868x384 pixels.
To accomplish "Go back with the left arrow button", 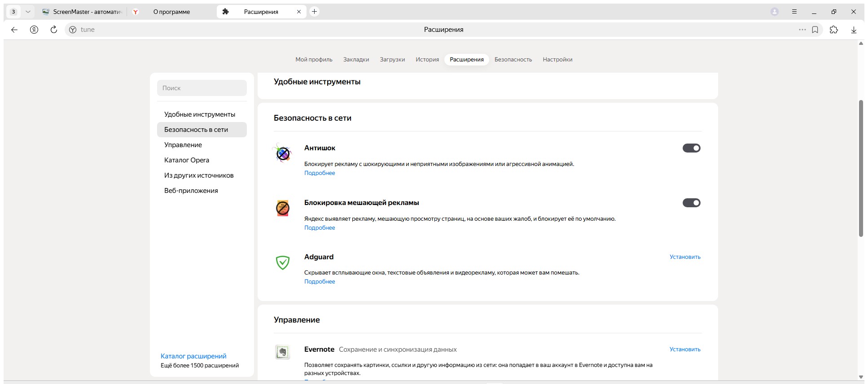I will pos(14,30).
